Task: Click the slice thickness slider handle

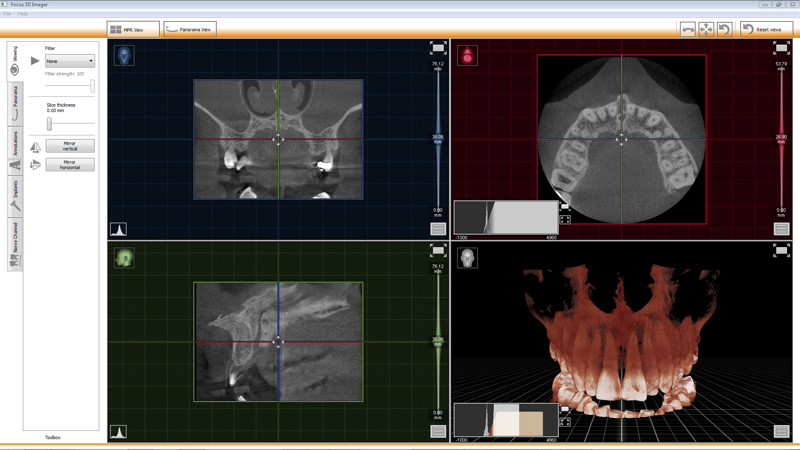Action: click(49, 124)
